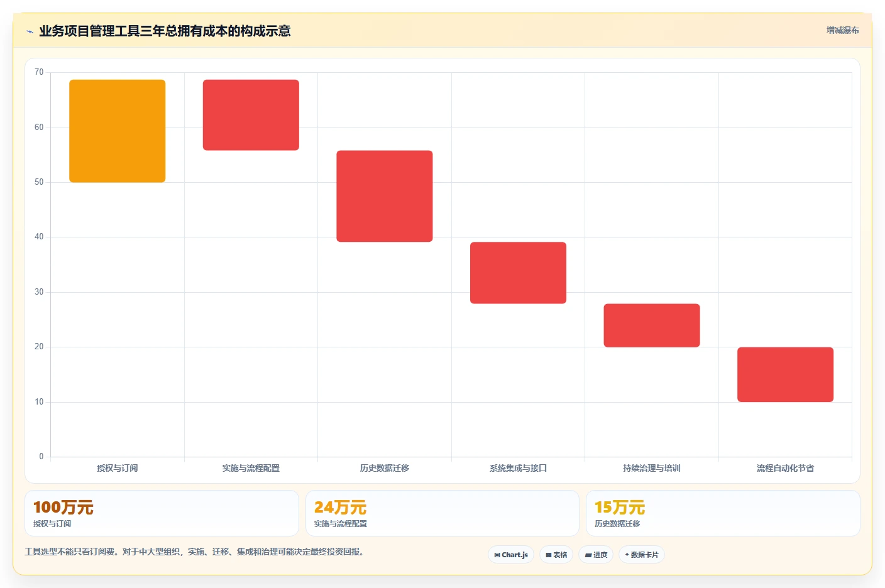Click the y-axis tick label 30
Viewport: 885px width, 588px height.
coord(39,292)
